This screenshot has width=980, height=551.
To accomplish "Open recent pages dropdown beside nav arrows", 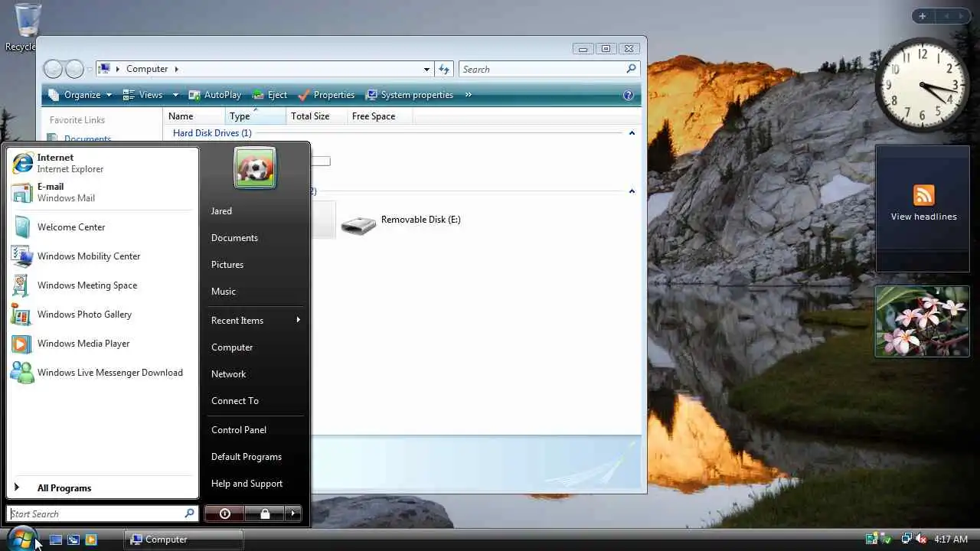I will (90, 69).
